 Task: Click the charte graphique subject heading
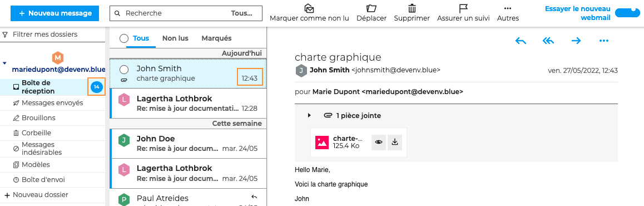(x=338, y=57)
